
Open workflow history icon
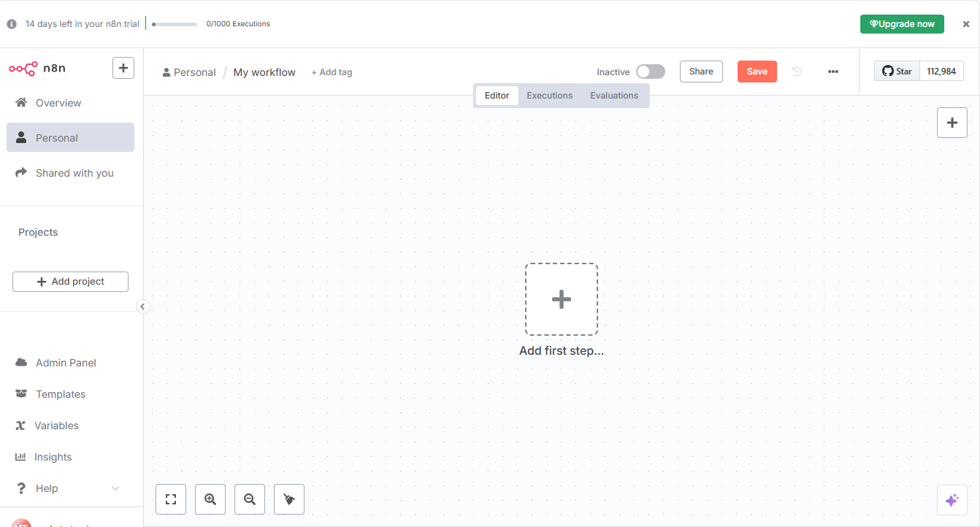797,72
